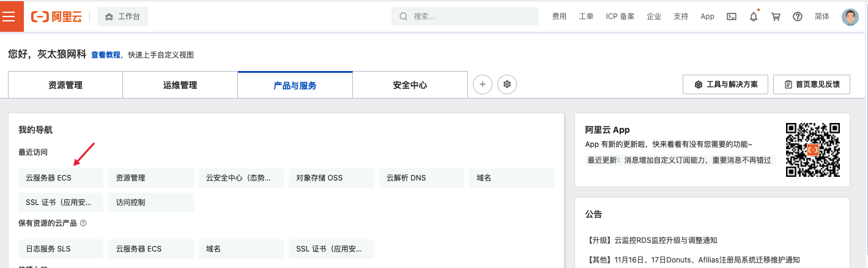
Task: Click the 公告 heading
Action: click(593, 214)
